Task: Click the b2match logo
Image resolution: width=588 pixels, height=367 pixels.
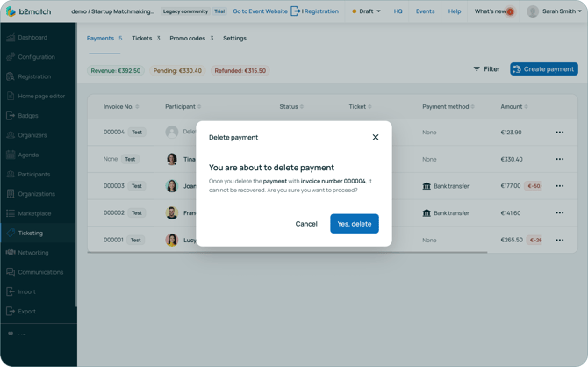Action: [28, 11]
